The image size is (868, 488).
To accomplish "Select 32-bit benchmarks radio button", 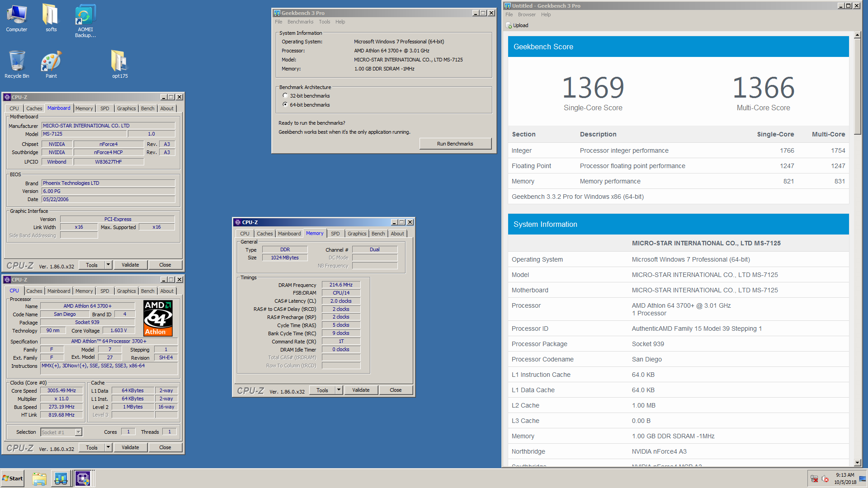I will [x=285, y=95].
